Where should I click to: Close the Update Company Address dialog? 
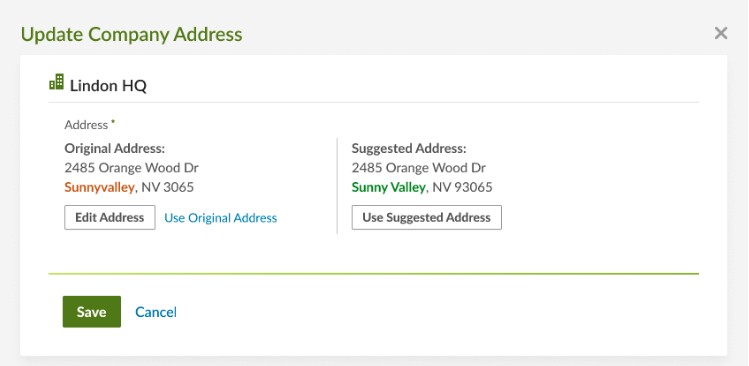[721, 33]
